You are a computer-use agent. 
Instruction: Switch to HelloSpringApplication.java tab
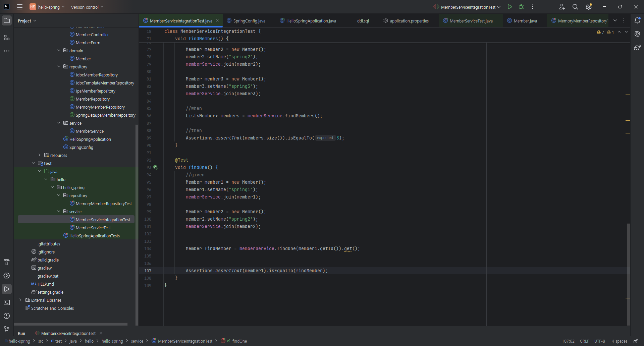point(308,21)
